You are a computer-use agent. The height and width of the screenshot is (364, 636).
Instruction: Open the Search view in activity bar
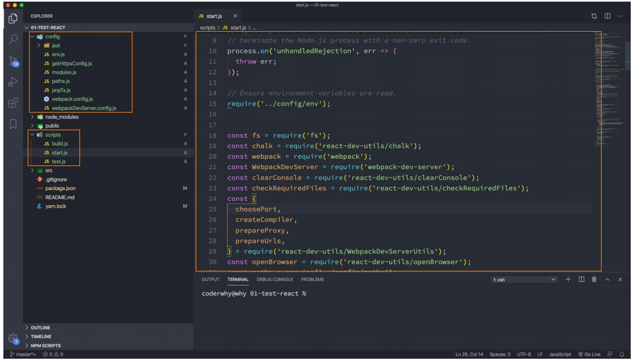pyautogui.click(x=13, y=40)
